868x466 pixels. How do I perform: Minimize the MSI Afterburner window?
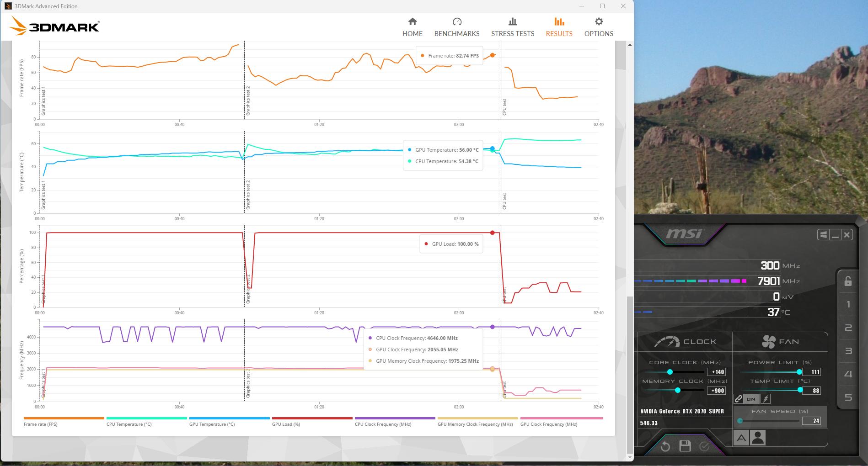(836, 235)
